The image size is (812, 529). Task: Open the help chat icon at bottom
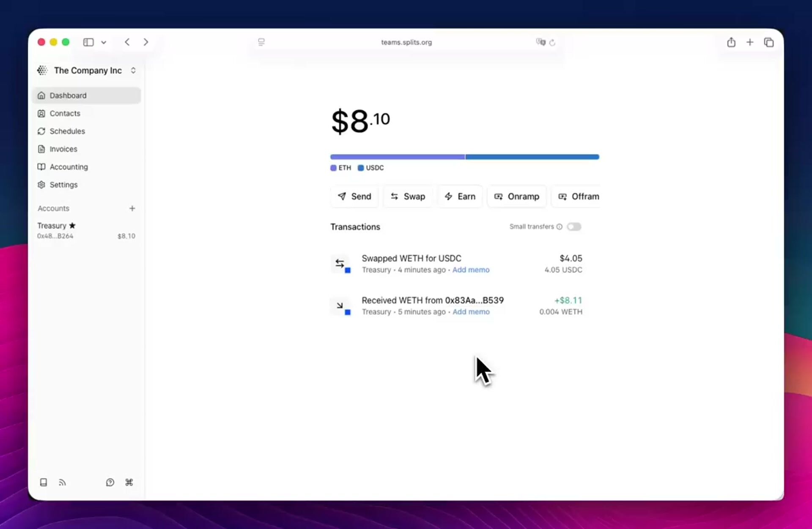(x=110, y=482)
